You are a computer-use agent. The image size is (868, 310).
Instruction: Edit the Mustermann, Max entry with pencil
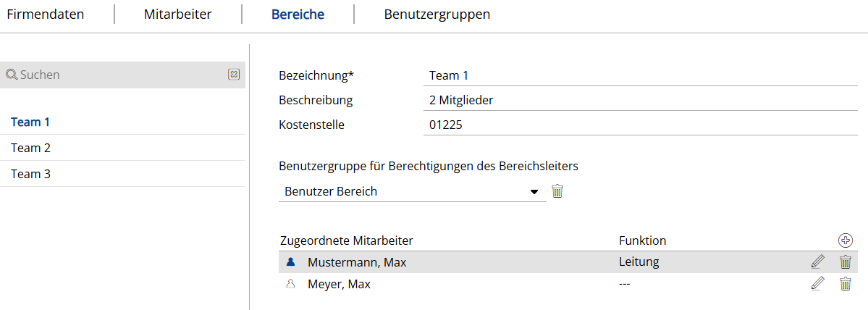point(818,262)
